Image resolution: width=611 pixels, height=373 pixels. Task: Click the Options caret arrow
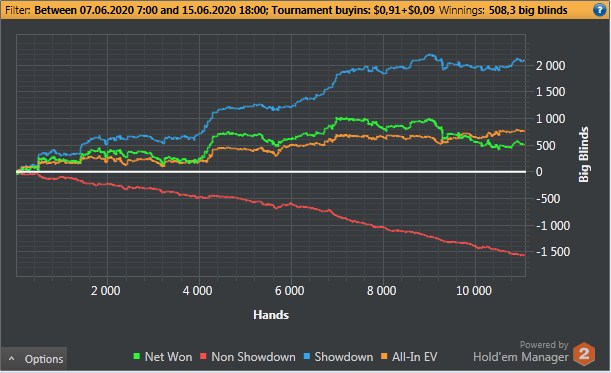[12, 358]
